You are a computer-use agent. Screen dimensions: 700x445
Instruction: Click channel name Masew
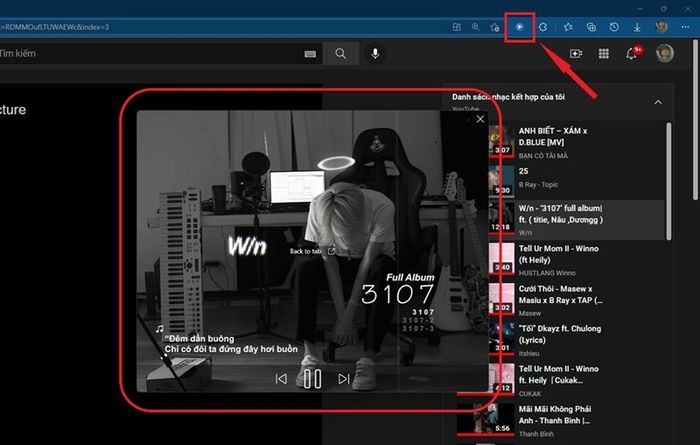[x=529, y=313]
